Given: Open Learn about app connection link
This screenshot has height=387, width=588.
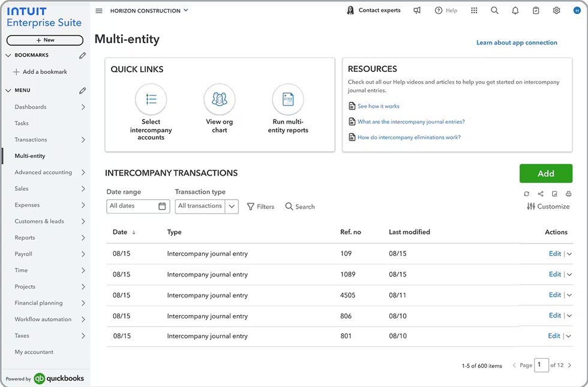Looking at the screenshot, I should click(517, 43).
